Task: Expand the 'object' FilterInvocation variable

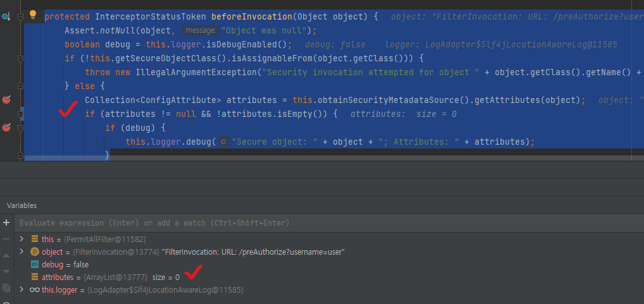Action: tap(22, 251)
